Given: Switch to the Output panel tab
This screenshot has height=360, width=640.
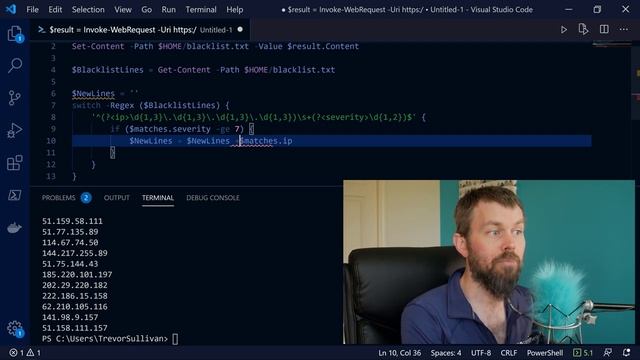Looking at the screenshot, I should click(117, 198).
